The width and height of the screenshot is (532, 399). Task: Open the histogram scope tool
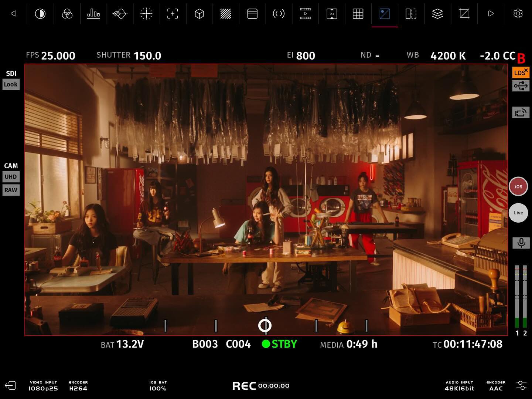coord(93,14)
